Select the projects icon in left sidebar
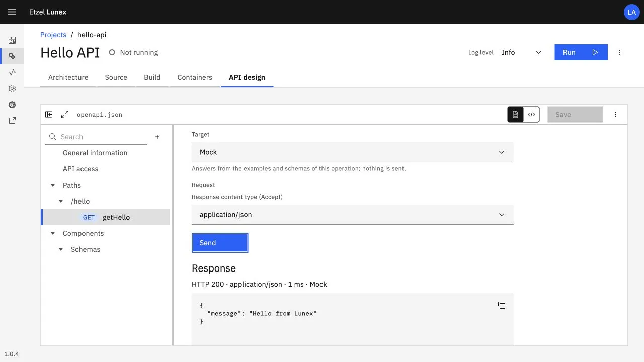The image size is (644, 362). click(x=12, y=56)
